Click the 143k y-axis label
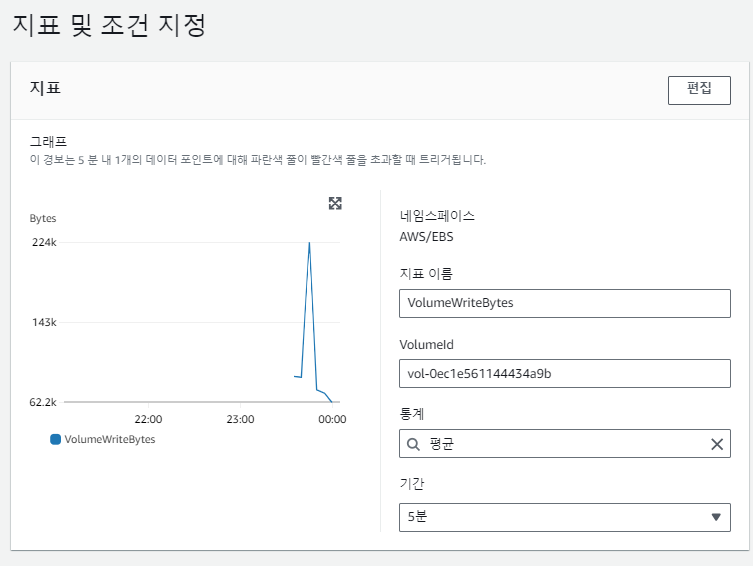Screen dimensions: 753x566 tap(43, 322)
